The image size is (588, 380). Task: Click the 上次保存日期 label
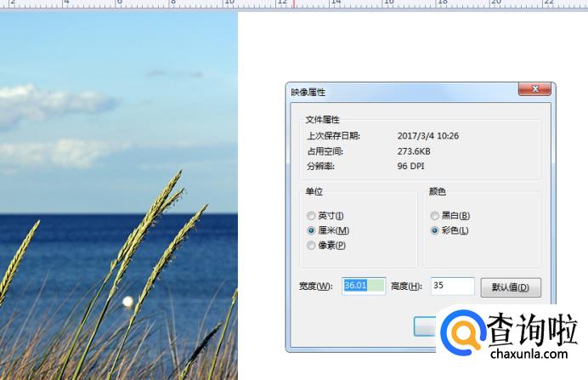click(333, 136)
